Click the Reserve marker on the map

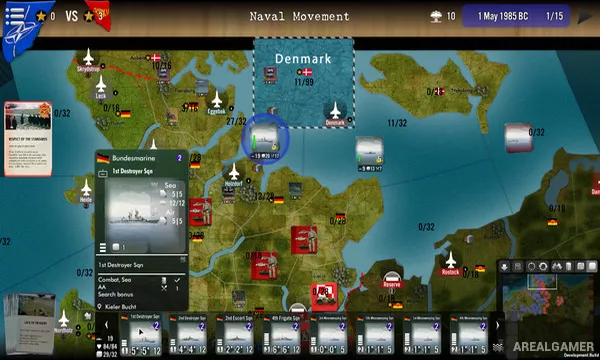(391, 281)
